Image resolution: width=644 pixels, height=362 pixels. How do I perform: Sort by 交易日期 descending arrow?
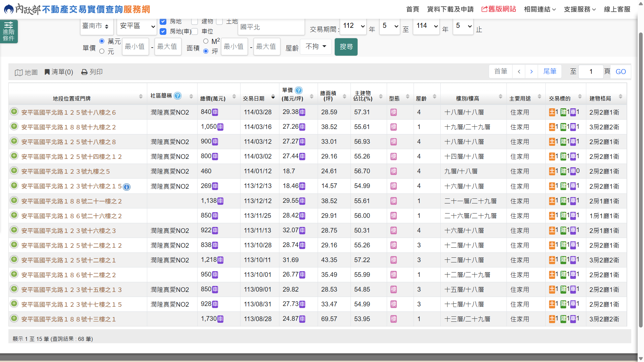coord(273,97)
